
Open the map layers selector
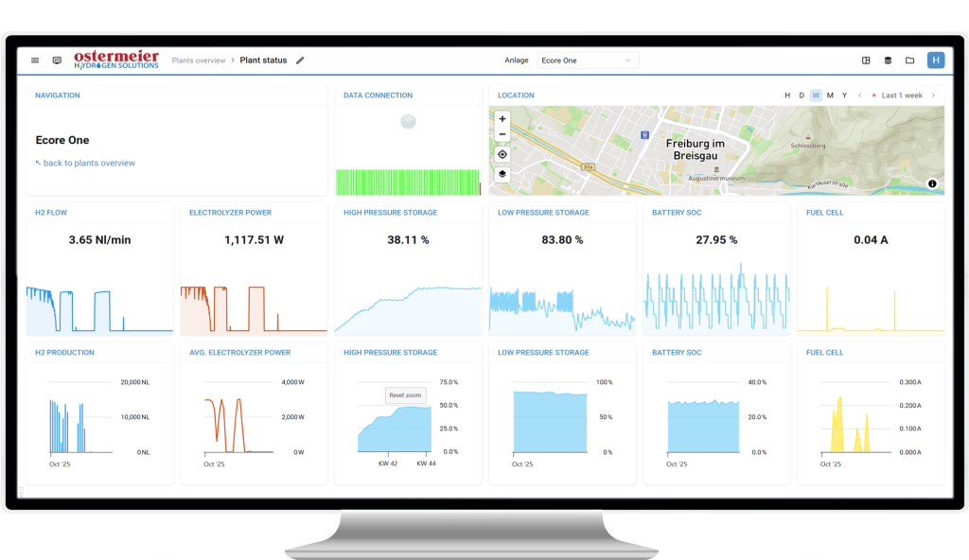502,174
